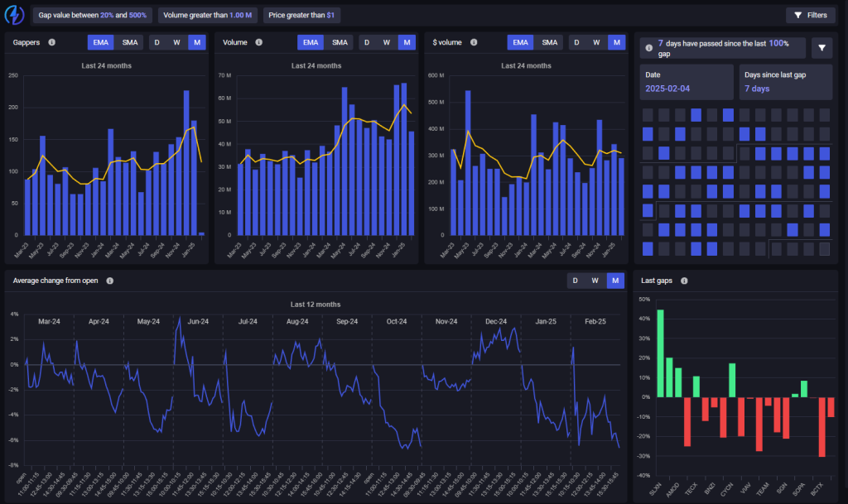Switch Volume chart to weekly W
Image resolution: width=848 pixels, height=504 pixels.
tap(387, 42)
